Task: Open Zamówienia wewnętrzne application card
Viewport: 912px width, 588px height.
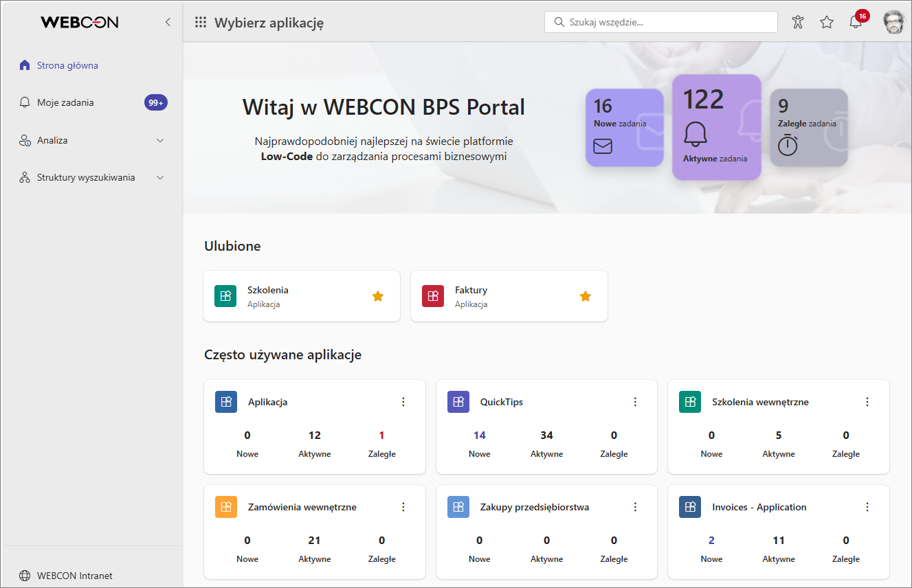Action: [315, 532]
